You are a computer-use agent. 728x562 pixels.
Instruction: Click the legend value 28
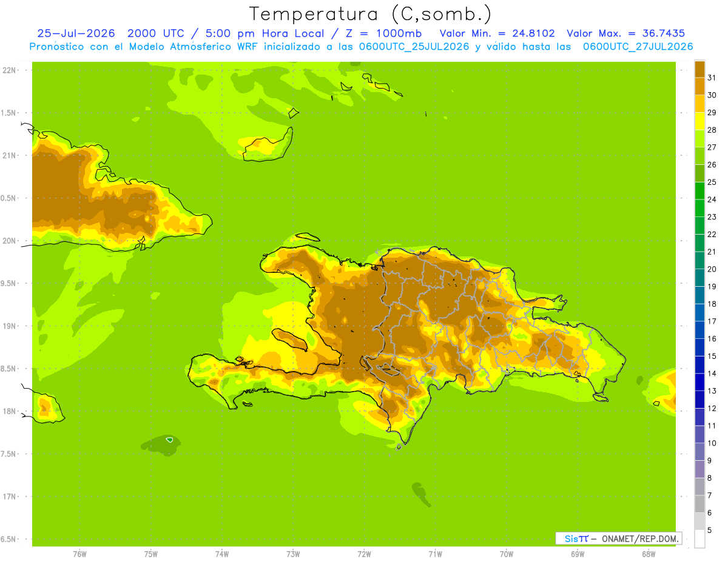(x=712, y=129)
